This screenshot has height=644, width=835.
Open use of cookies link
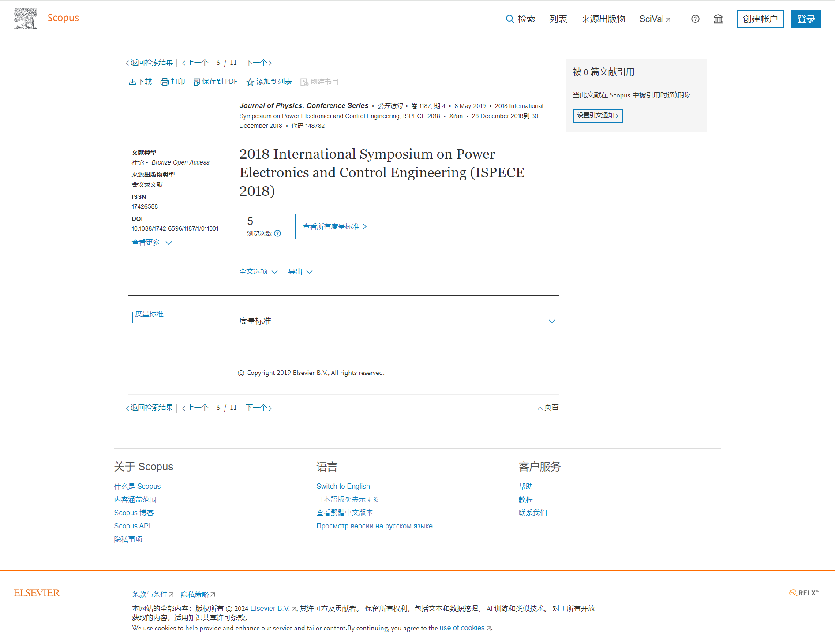(465, 628)
